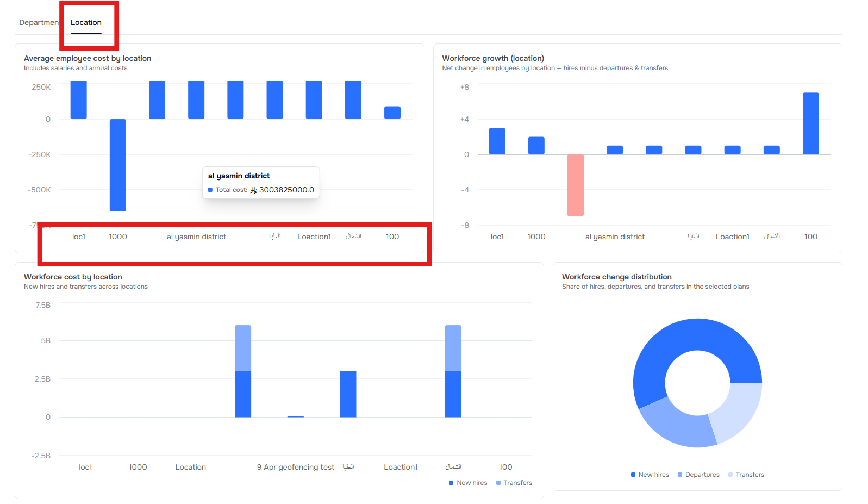Click the tallest bar for 100 in Workforce growth

(810, 123)
